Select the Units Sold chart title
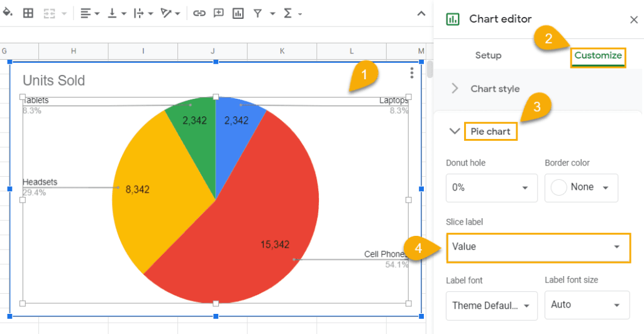This screenshot has height=334, width=644. tap(54, 81)
